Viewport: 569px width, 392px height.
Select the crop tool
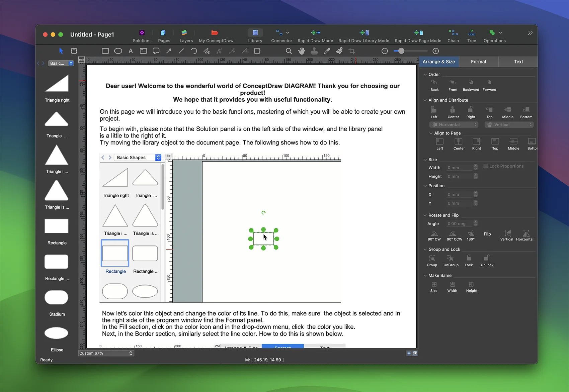pos(352,51)
